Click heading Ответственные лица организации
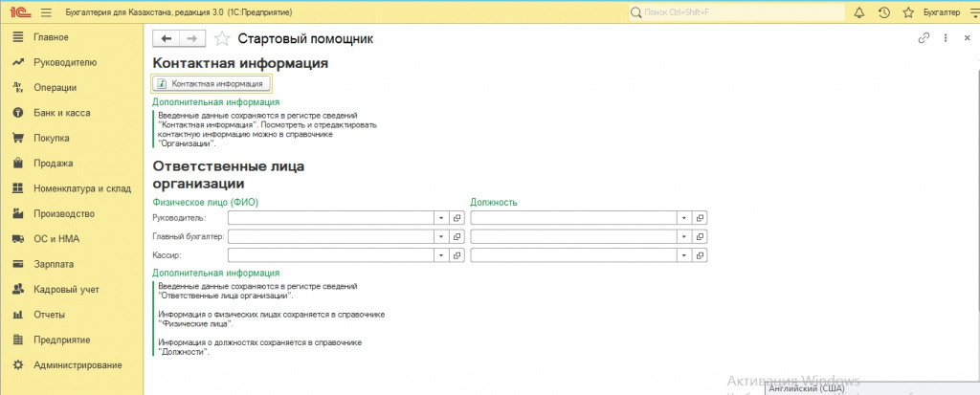 [x=229, y=175]
